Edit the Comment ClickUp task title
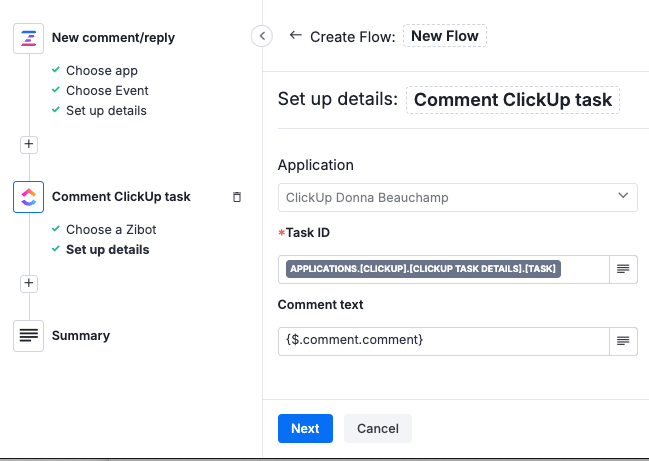Image resolution: width=649 pixels, height=461 pixels. (x=513, y=100)
